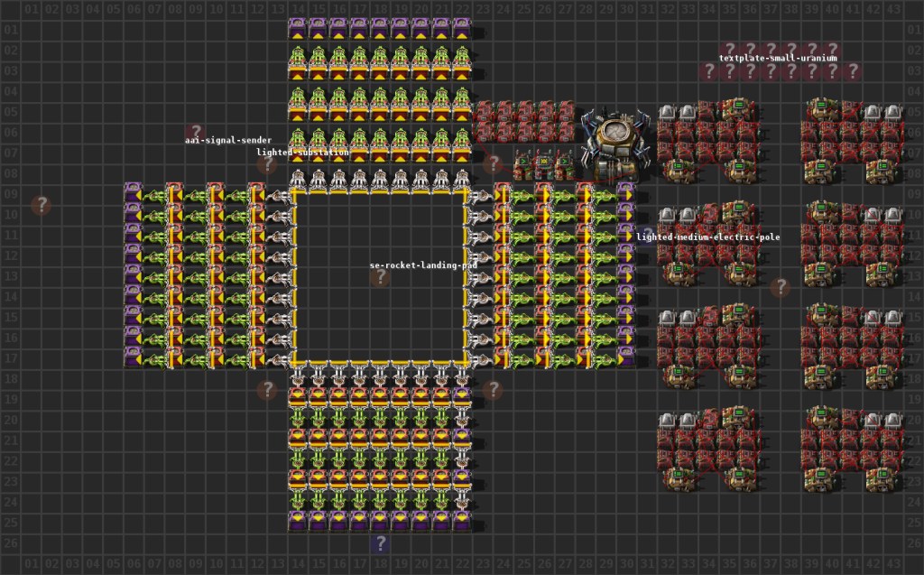
Task: Select the ? marker beside the leftmost decider combinator
Action: pos(493,164)
